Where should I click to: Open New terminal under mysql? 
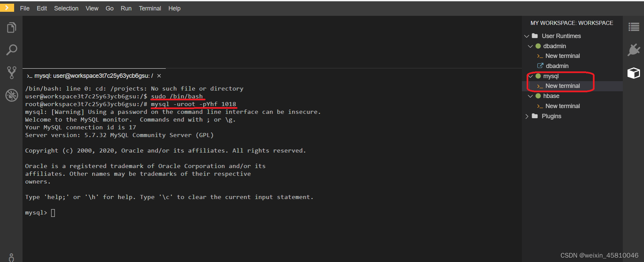pos(563,86)
